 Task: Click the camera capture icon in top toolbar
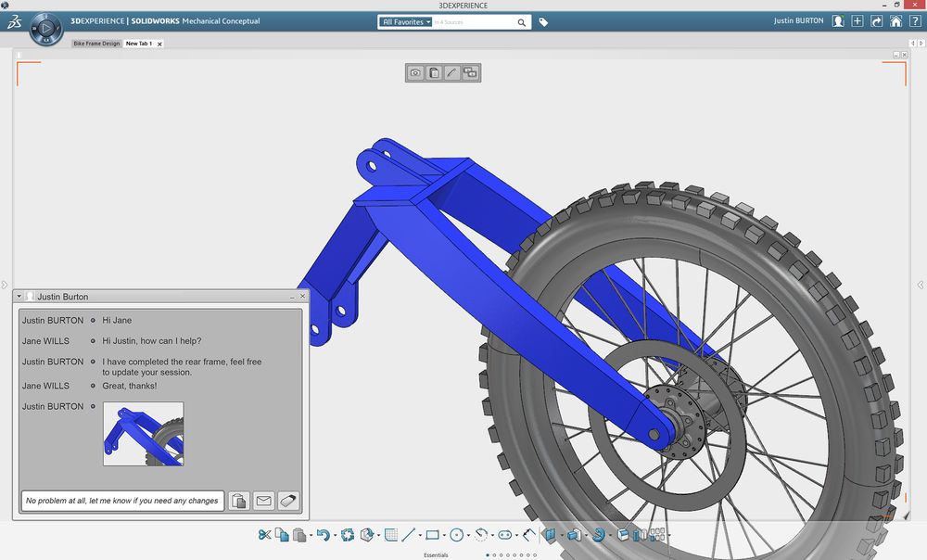point(415,73)
